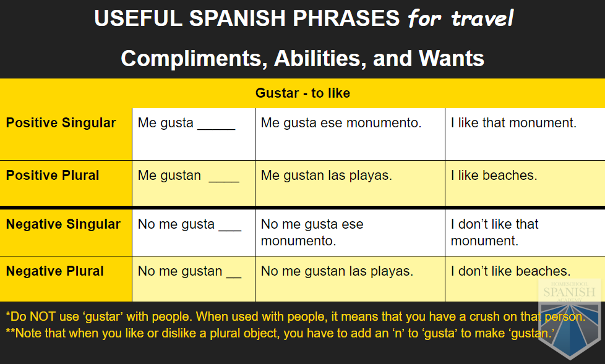Click the 'Me gusta ____' pattern cell in Positive Singular row

point(186,123)
